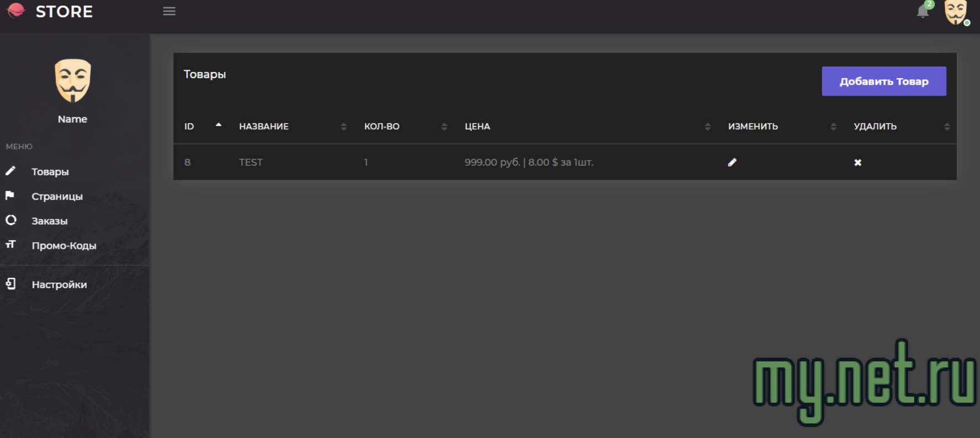Screen dimensions: 980x438
Task: Sort table by НАЗВАНИЕ column
Action: (x=264, y=127)
